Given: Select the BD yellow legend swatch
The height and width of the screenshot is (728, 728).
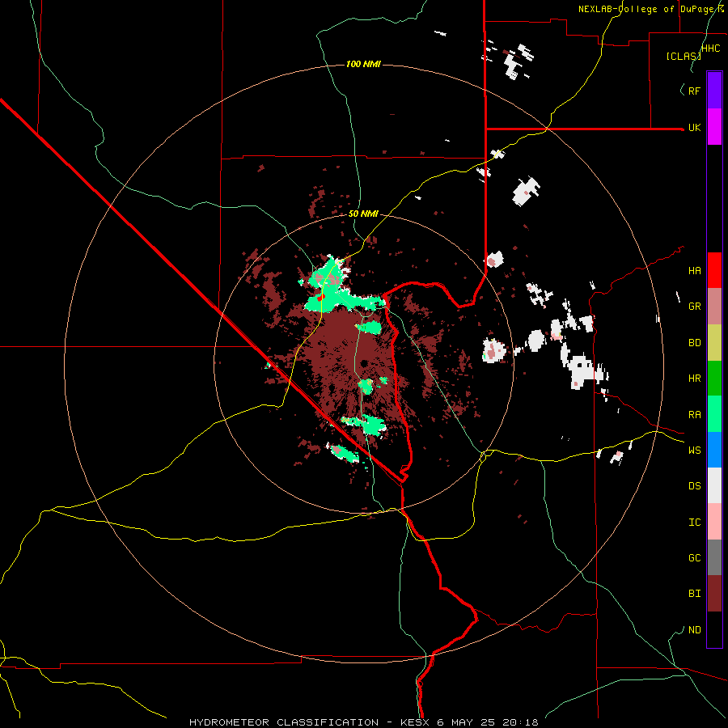Looking at the screenshot, I should pos(714,343).
